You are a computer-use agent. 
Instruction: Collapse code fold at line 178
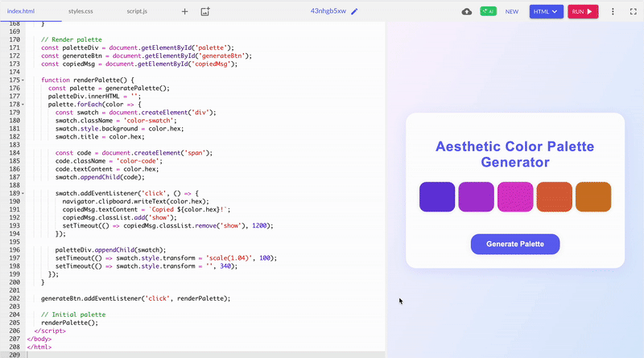[x=23, y=105]
